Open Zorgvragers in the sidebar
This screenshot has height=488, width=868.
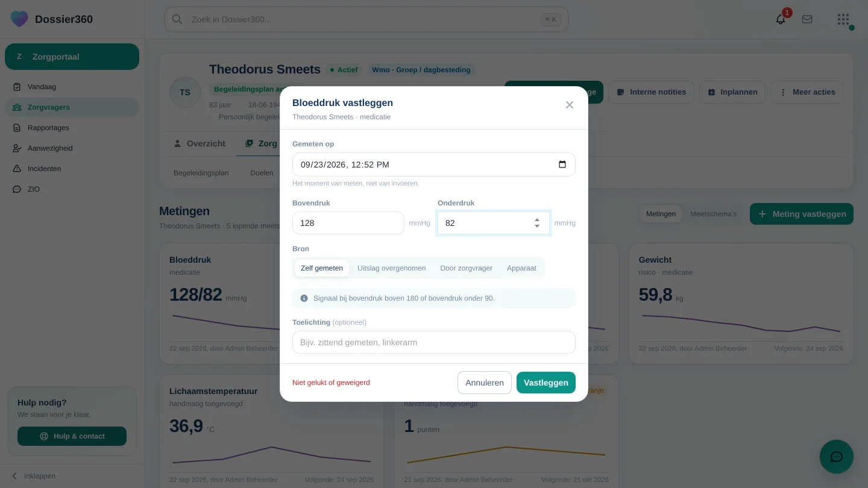click(72, 107)
